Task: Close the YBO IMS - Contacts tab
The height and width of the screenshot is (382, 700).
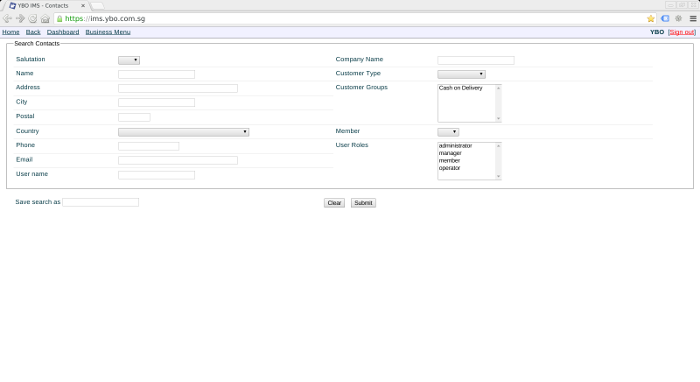Action: (83, 6)
